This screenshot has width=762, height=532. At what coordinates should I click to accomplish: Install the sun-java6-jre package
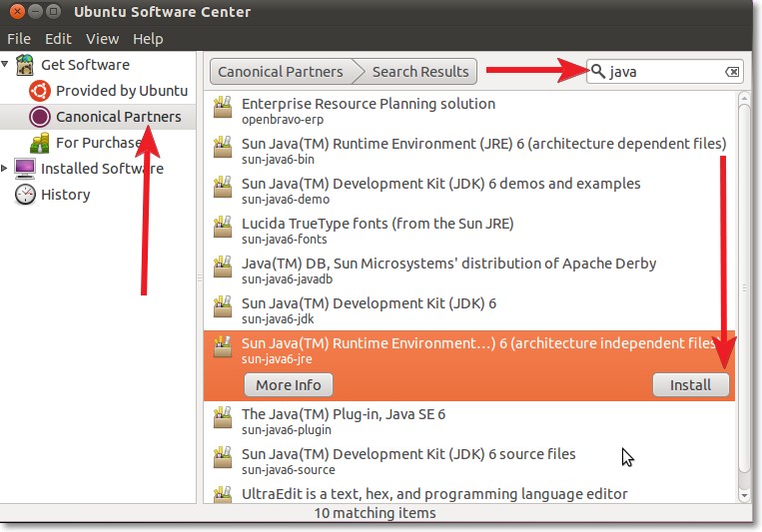(690, 385)
